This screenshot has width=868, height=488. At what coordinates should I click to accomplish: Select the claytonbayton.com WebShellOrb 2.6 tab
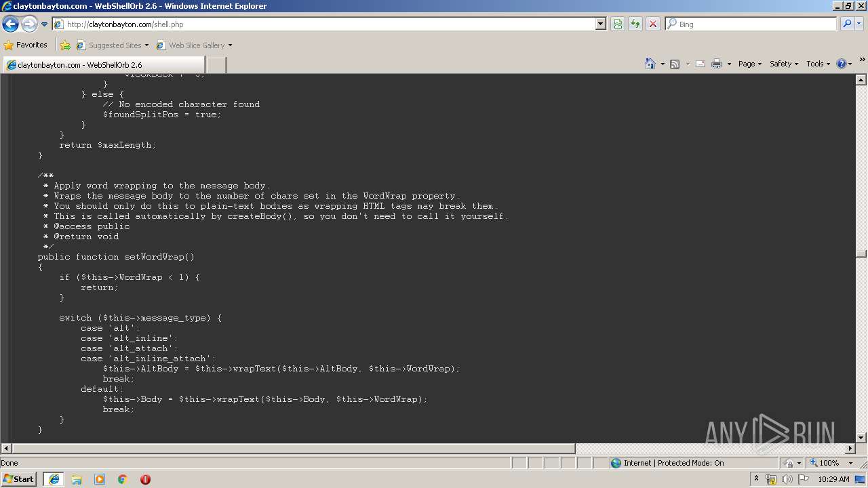(103, 65)
